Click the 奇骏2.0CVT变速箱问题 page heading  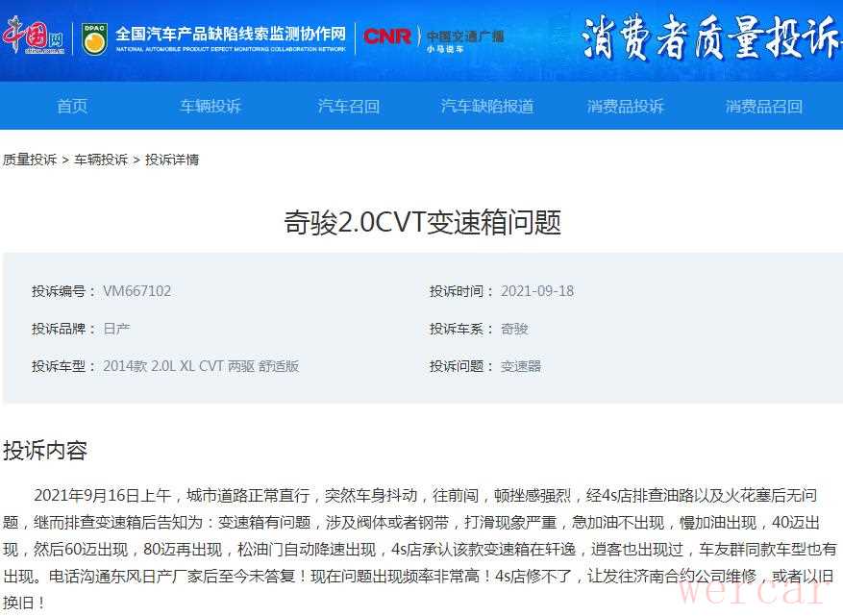pyautogui.click(x=422, y=223)
